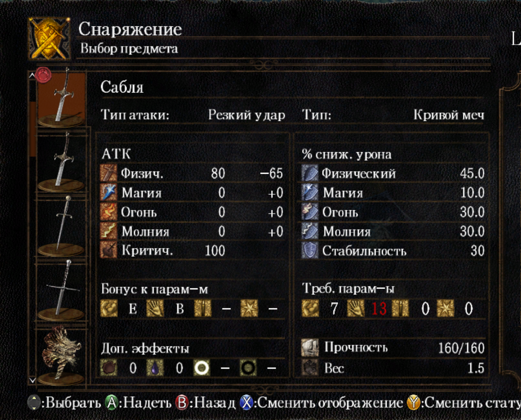521x420 pixels.
Task: Click the Молния lightning attack icon
Action: 109,231
